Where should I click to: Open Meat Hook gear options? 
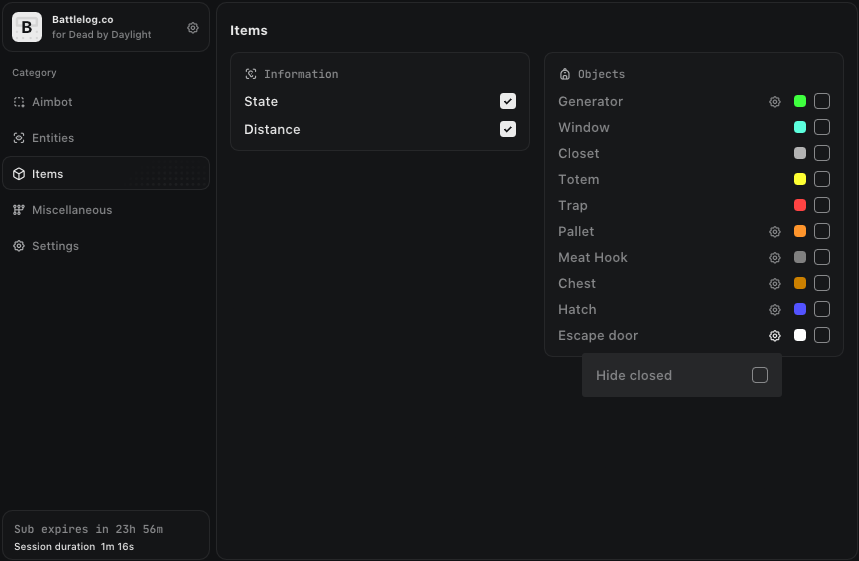(775, 257)
